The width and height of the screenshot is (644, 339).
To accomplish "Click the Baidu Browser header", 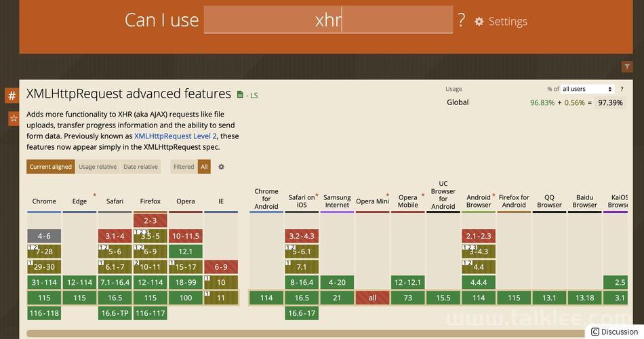I will [x=584, y=201].
